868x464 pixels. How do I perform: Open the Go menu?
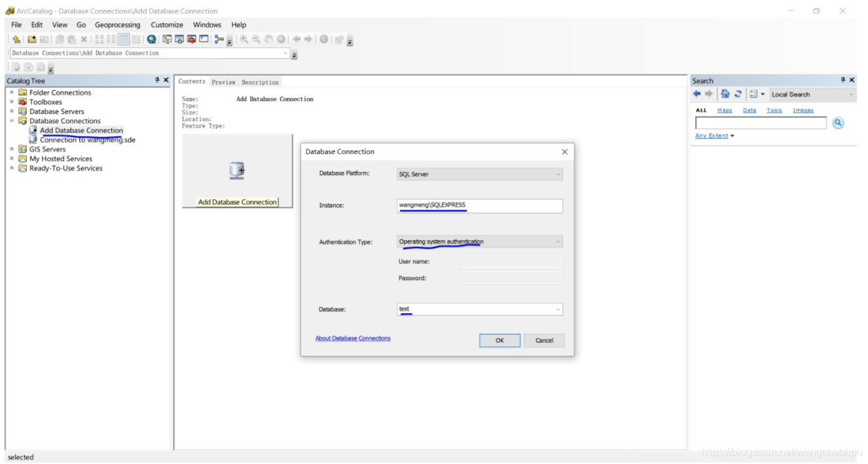pos(81,25)
